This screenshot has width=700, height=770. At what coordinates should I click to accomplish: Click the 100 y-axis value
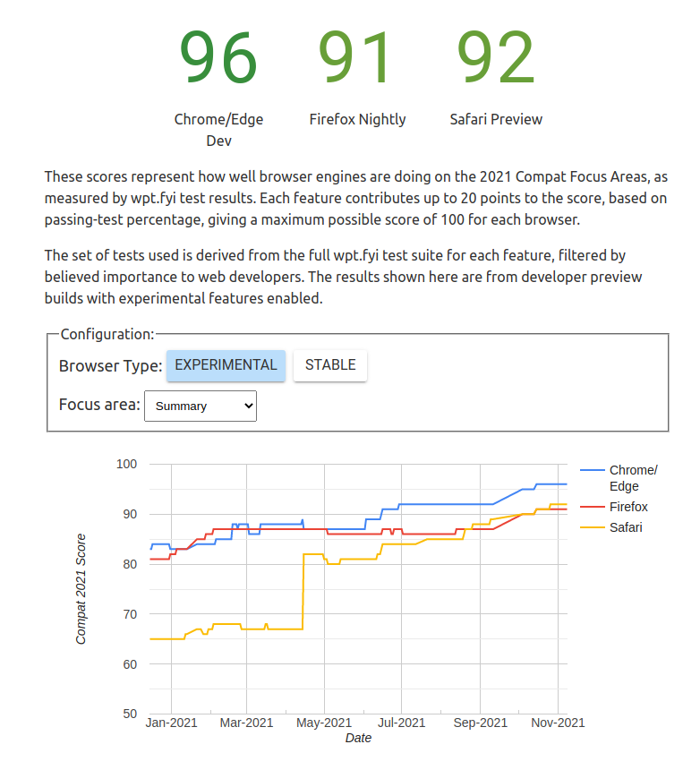(x=126, y=464)
